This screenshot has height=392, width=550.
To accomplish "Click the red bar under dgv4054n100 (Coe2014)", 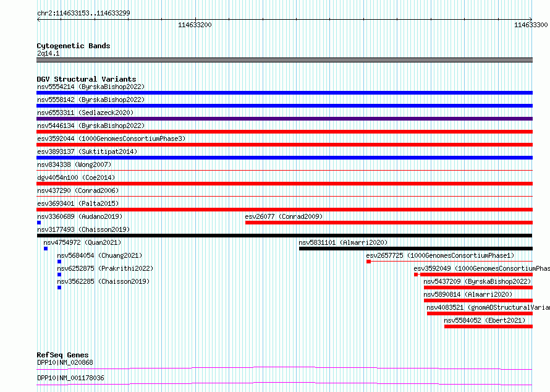I will 284,184.
